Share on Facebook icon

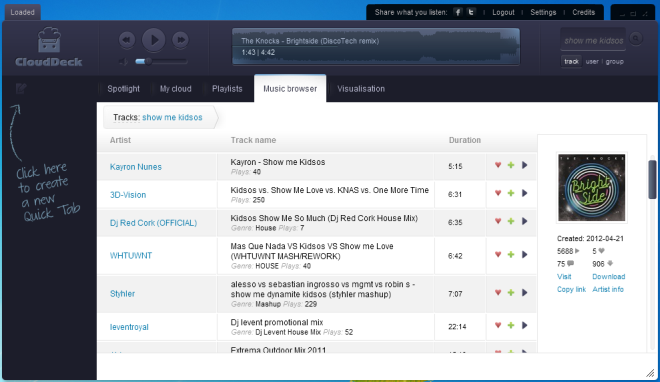pos(458,12)
